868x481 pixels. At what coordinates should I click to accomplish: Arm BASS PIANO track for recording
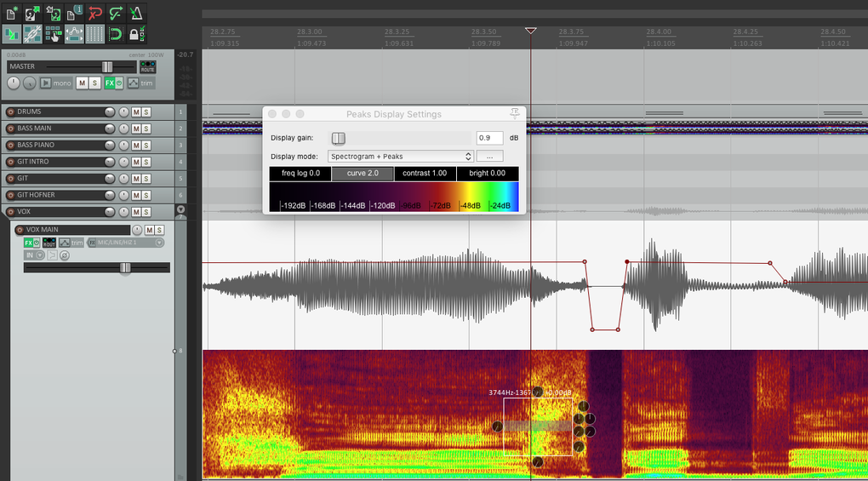click(x=10, y=145)
